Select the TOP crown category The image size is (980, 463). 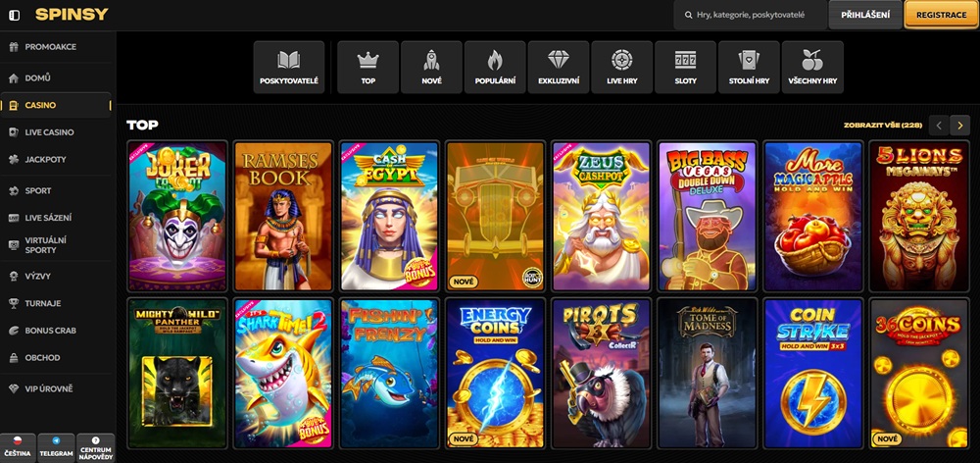coord(368,67)
